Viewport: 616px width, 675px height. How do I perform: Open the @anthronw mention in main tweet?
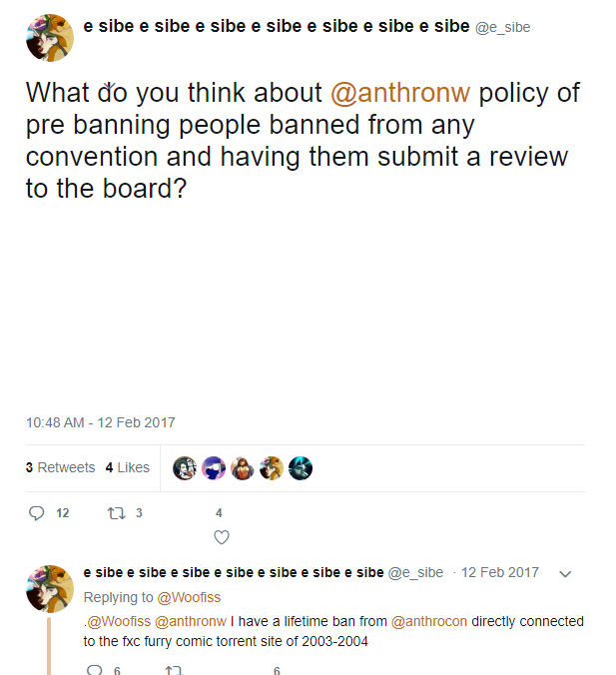[x=400, y=93]
